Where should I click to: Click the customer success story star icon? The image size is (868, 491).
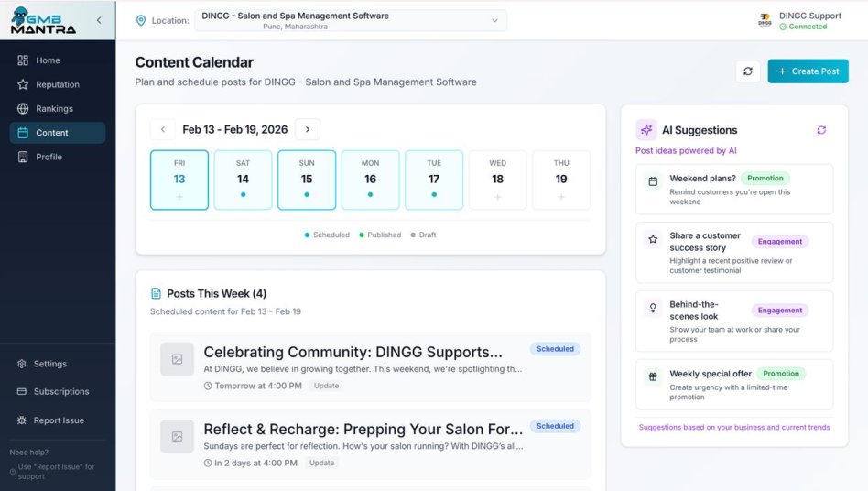653,239
